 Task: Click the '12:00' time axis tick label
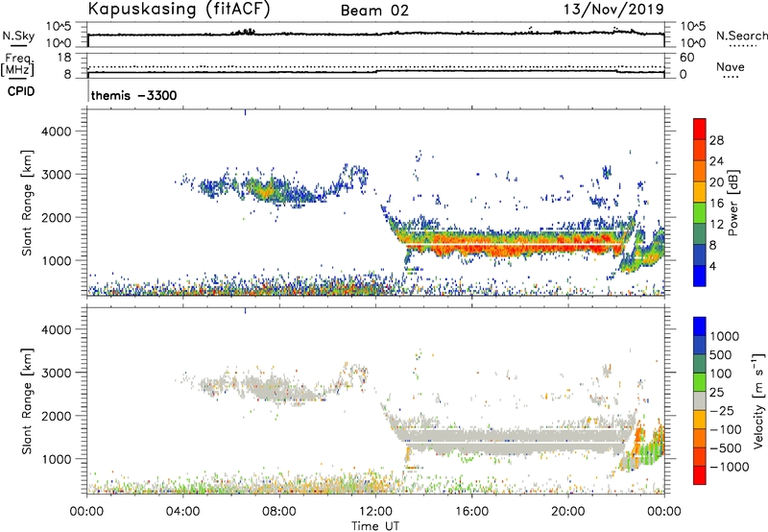tap(375, 512)
